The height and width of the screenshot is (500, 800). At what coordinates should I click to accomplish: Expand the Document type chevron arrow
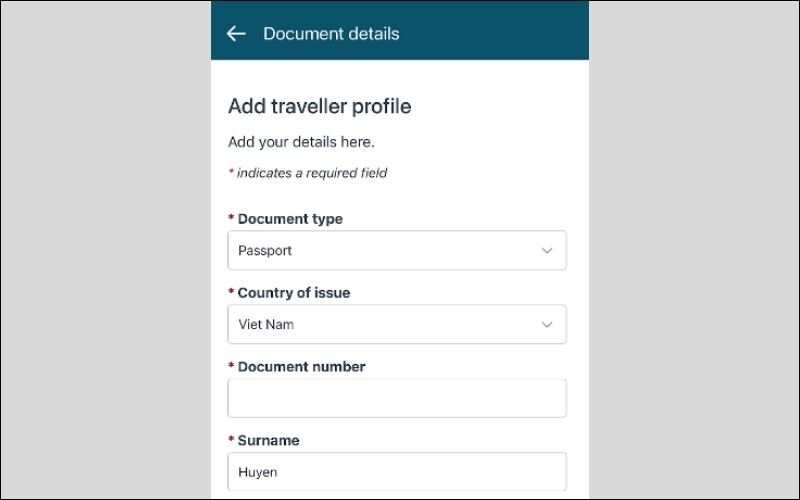[x=547, y=251]
